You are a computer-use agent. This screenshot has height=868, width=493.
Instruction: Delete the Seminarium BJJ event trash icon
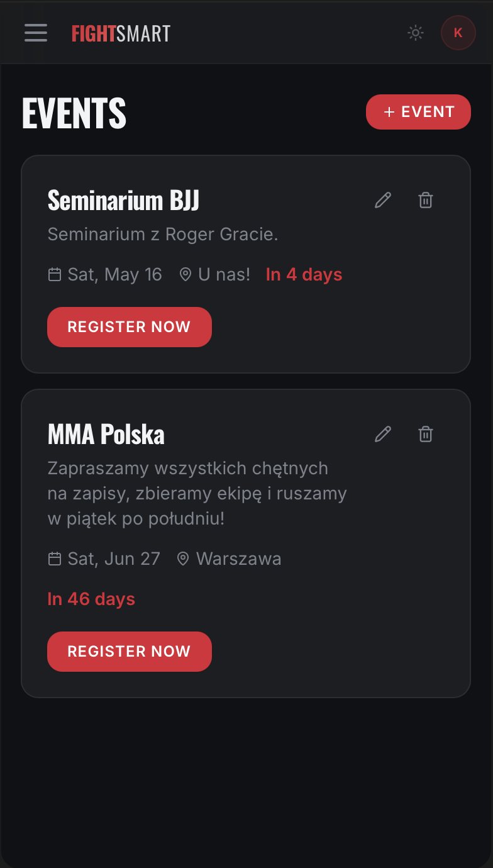[426, 201]
